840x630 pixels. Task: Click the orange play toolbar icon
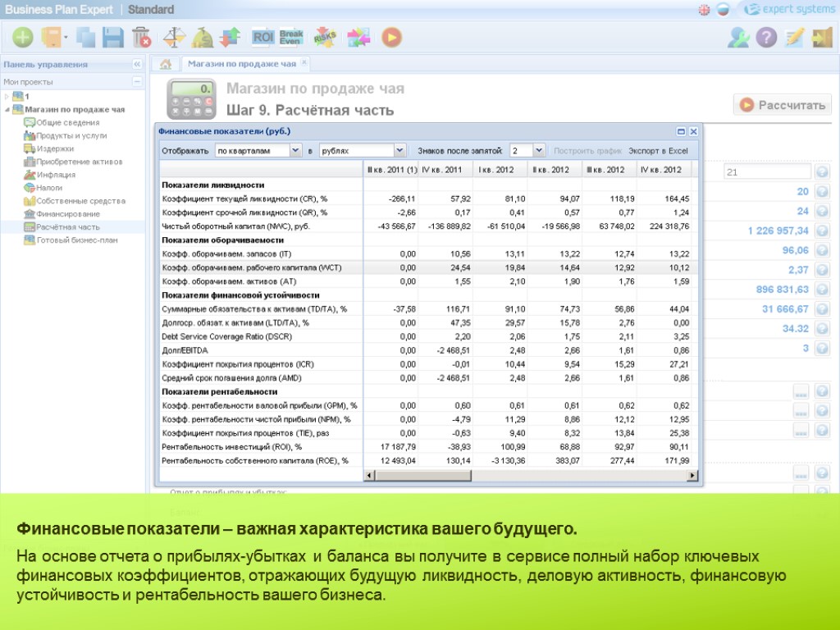(391, 38)
